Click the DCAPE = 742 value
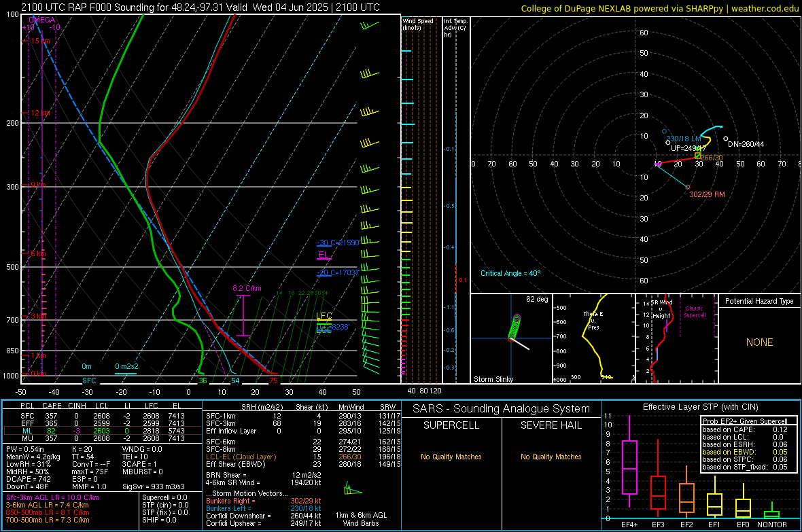The image size is (802, 532). (x=28, y=479)
